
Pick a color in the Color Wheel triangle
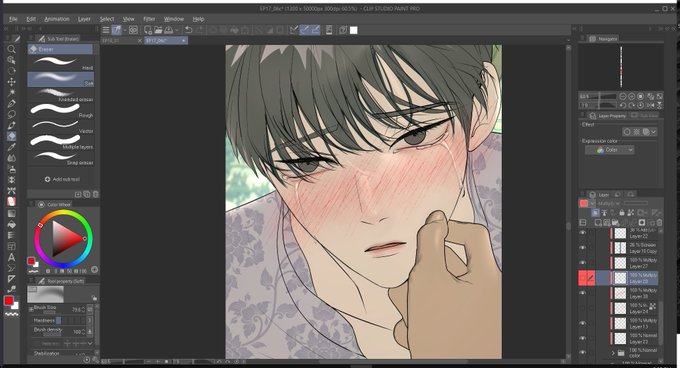67,238
